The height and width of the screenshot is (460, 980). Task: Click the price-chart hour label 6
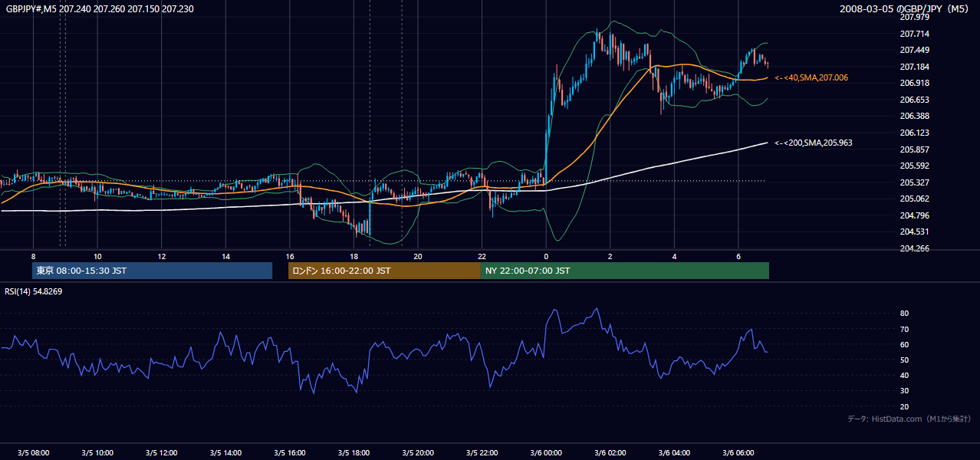[738, 257]
